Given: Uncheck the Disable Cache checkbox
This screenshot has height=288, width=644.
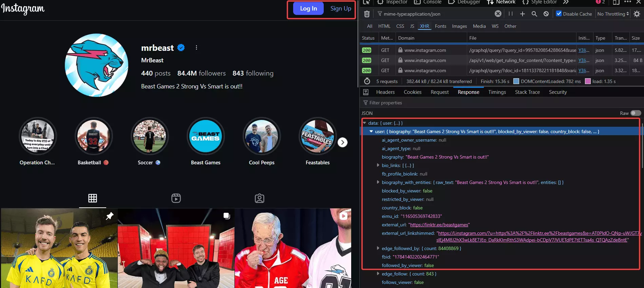Looking at the screenshot, I should tap(559, 14).
